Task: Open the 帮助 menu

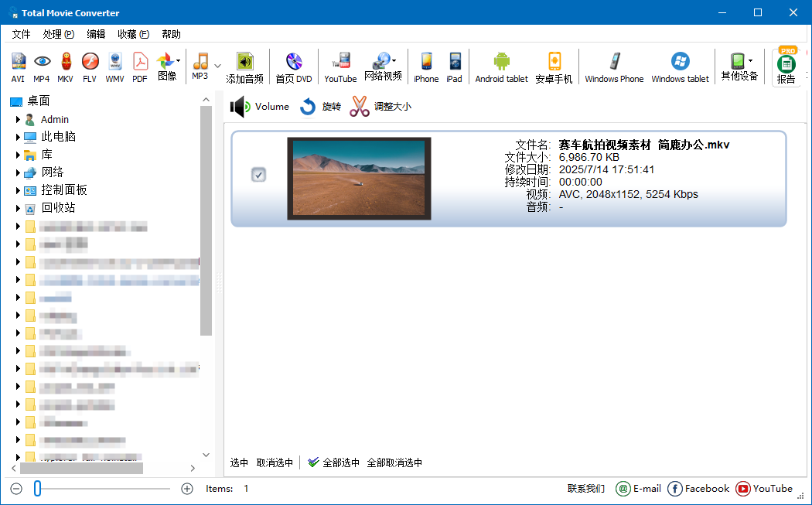Action: pos(171,33)
